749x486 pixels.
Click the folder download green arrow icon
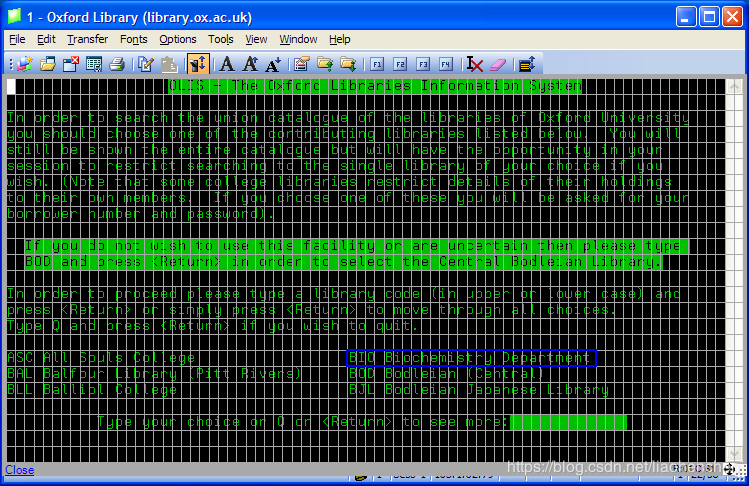tap(348, 64)
